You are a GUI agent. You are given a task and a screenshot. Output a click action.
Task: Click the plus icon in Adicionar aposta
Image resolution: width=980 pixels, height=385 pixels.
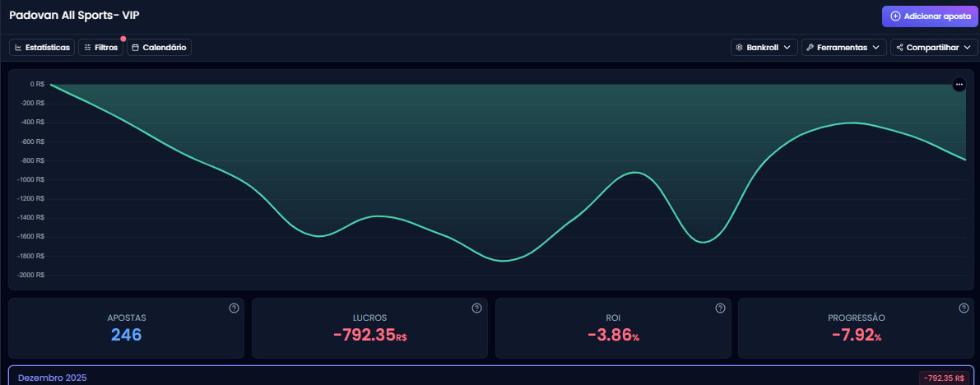point(895,16)
